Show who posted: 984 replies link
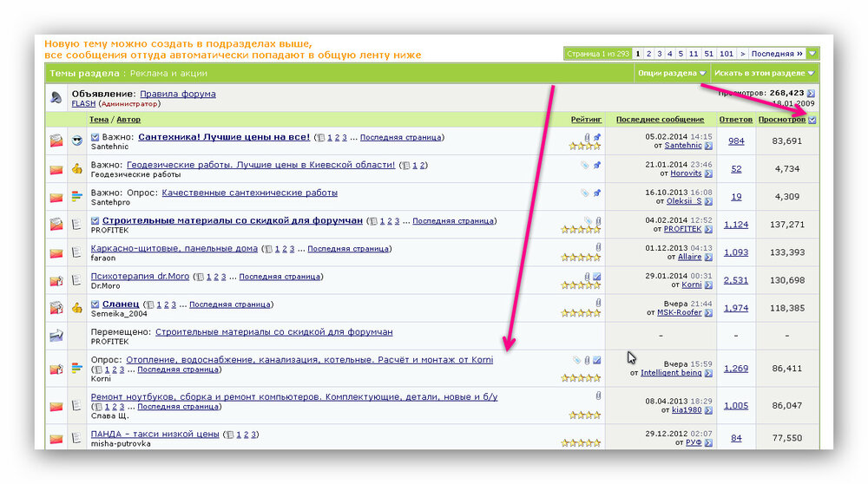This screenshot has width=868, height=484. pyautogui.click(x=736, y=141)
